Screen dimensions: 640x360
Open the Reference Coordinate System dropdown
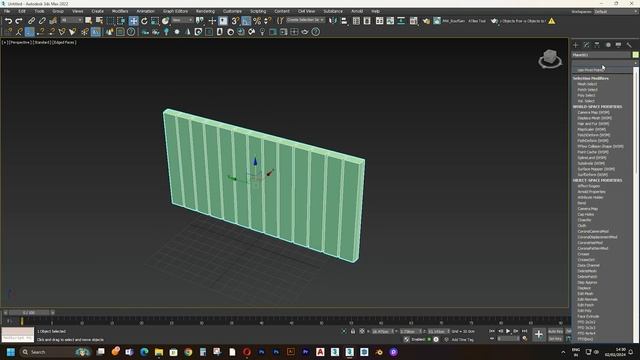(x=182, y=20)
